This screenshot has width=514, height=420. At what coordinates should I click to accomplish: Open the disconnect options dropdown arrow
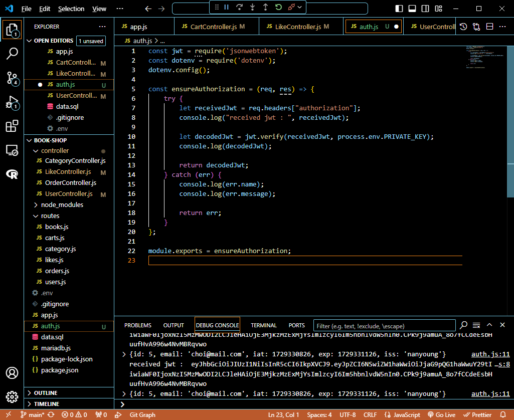299,7
